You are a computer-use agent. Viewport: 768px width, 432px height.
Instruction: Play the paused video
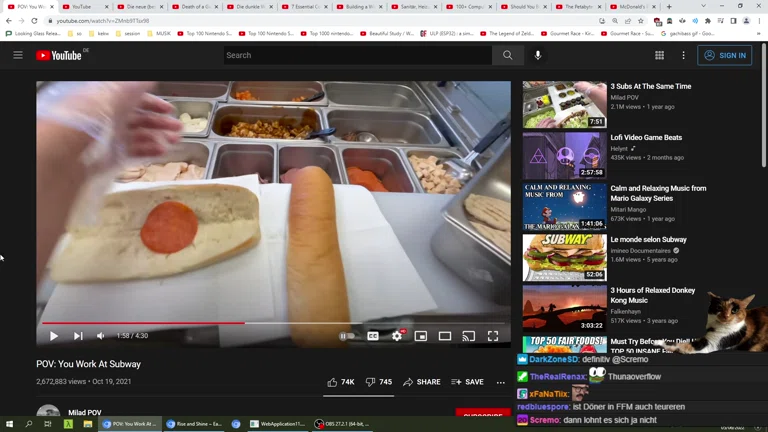click(x=53, y=336)
